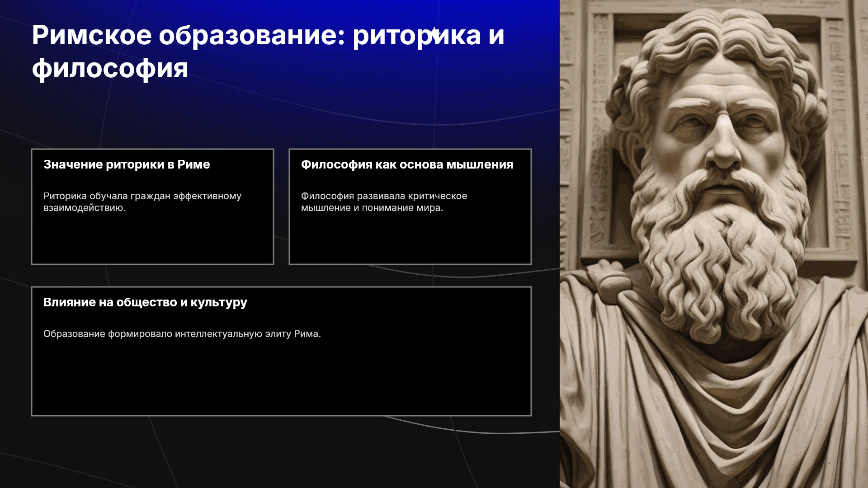
Task: Click text "Философия развивала критическое мышление"
Action: [384, 202]
